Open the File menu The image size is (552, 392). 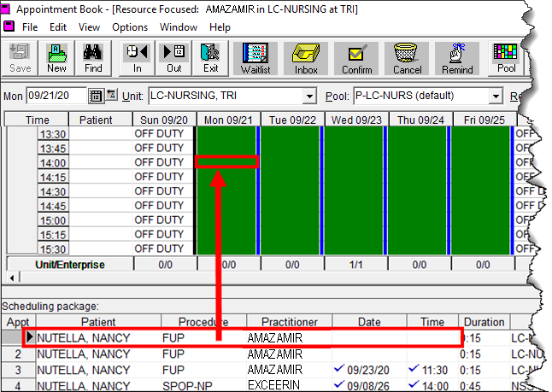(x=30, y=27)
